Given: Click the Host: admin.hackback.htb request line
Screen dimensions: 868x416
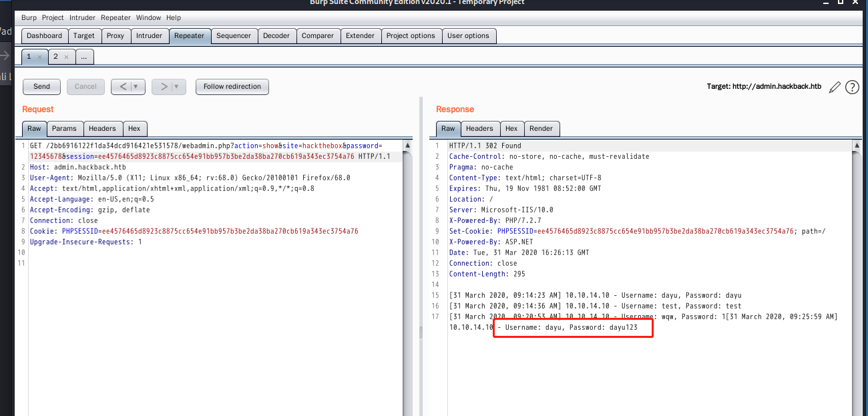Looking at the screenshot, I should tap(78, 167).
